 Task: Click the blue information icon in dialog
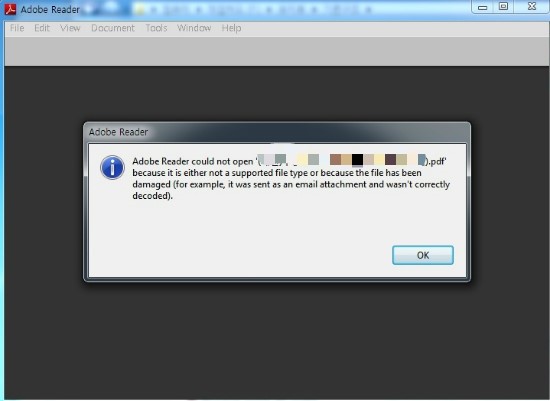(112, 167)
